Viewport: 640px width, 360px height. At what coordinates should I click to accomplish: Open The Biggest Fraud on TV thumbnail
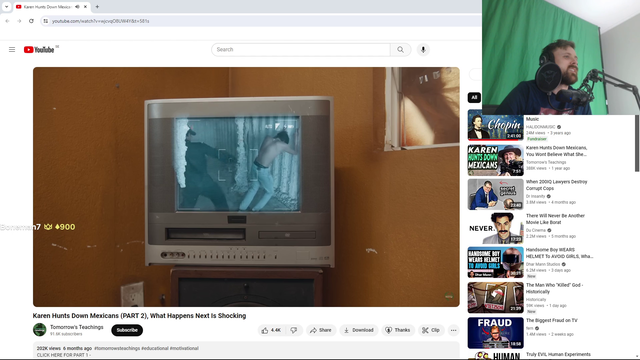pyautogui.click(x=496, y=333)
